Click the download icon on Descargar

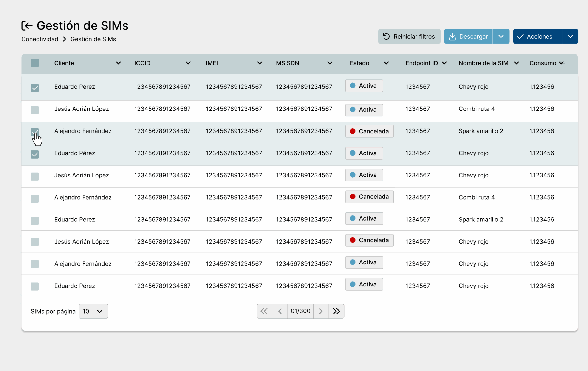(452, 37)
